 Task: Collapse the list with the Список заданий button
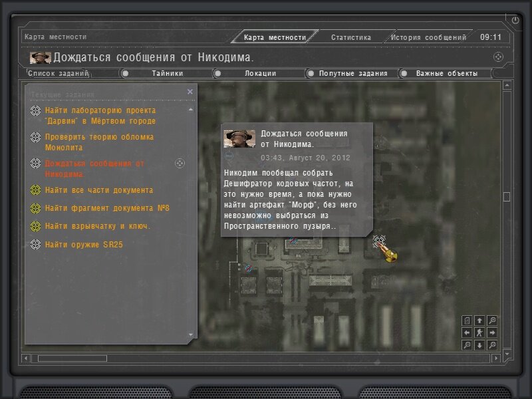pos(59,73)
